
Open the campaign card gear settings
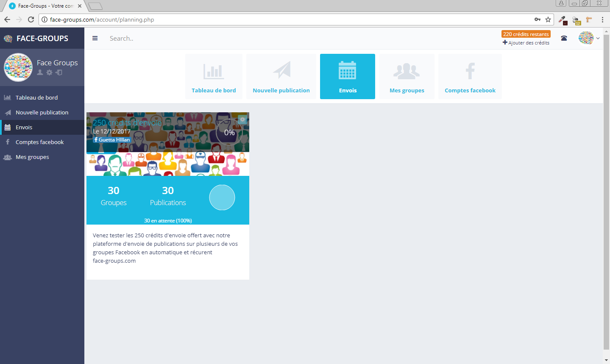[242, 119]
